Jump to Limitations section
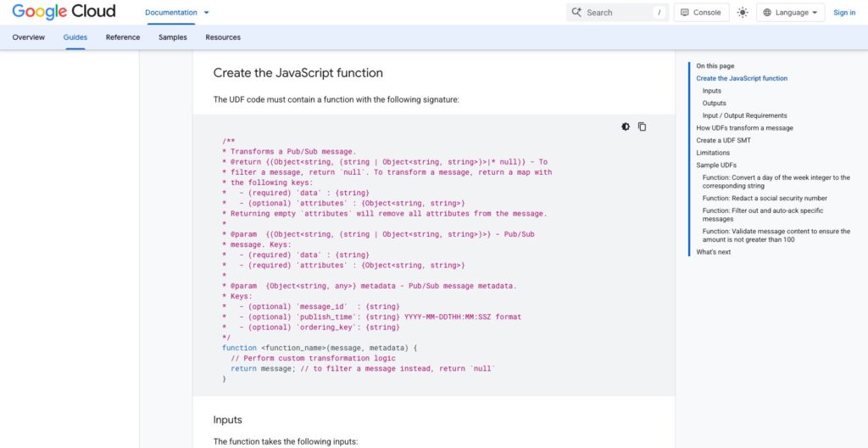This screenshot has width=868, height=448. [713, 153]
